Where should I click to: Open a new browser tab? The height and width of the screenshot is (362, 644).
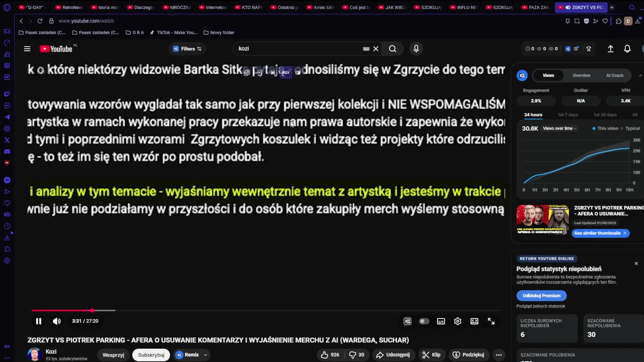(612, 8)
